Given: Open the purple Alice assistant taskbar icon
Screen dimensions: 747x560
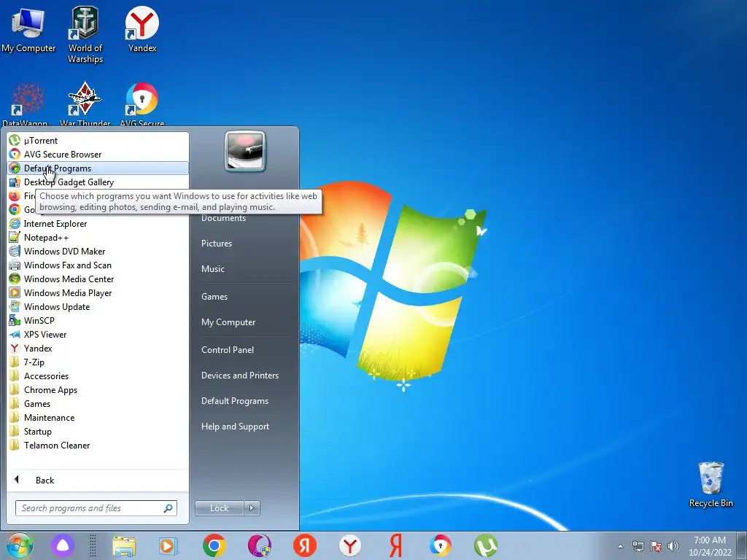Looking at the screenshot, I should point(63,545).
